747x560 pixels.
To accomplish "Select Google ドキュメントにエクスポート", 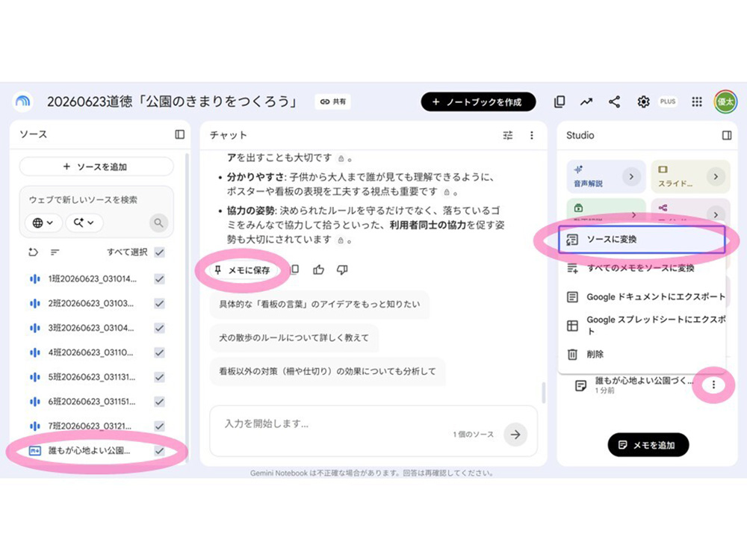I will 642,296.
